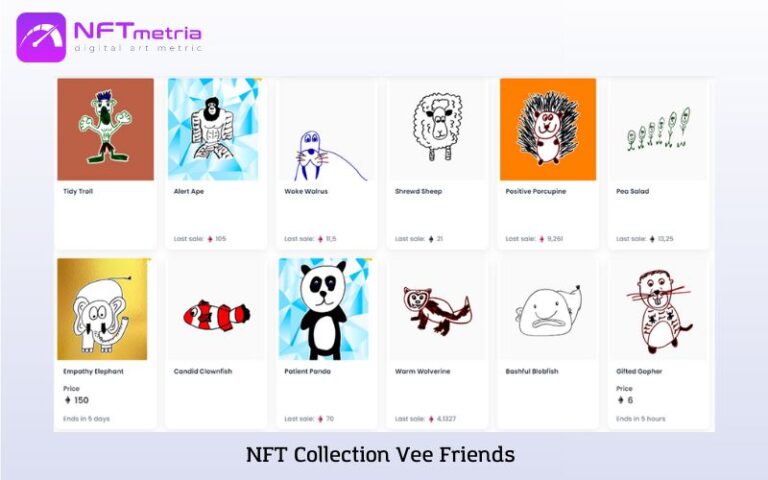The image size is (768, 480).
Task: Click the NFTmetria brand name text
Action: click(138, 31)
